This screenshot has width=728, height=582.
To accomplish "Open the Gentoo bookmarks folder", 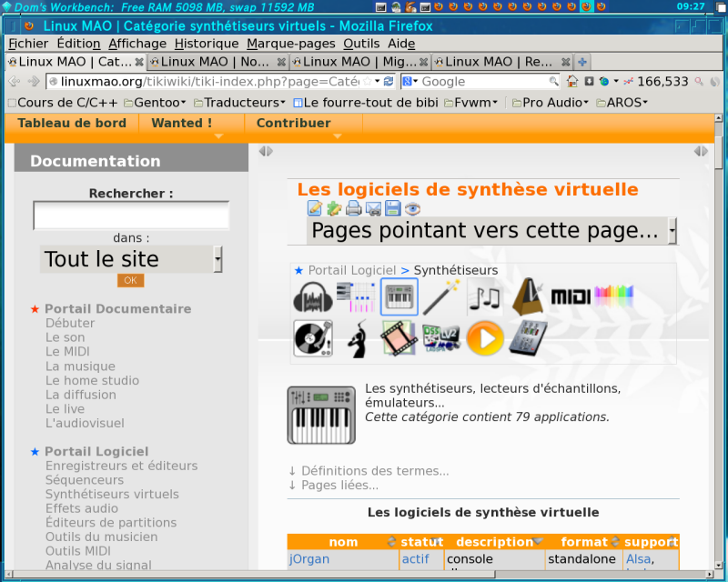I will pos(155,103).
